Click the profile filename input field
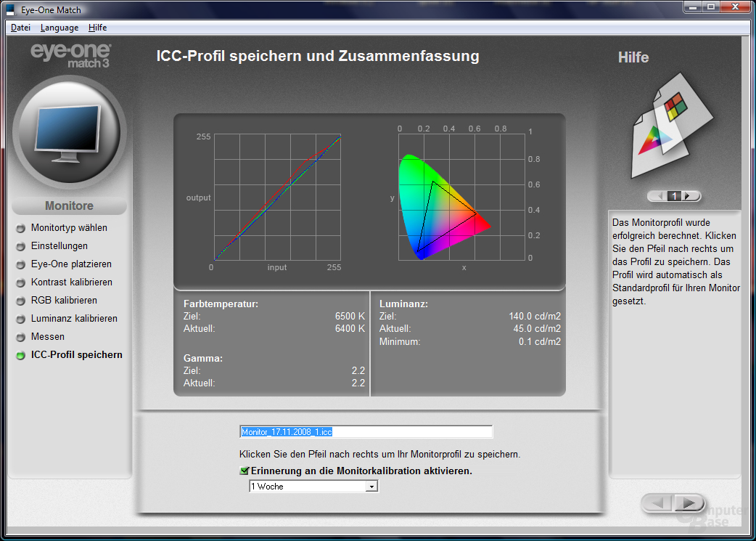The width and height of the screenshot is (756, 541). point(366,432)
